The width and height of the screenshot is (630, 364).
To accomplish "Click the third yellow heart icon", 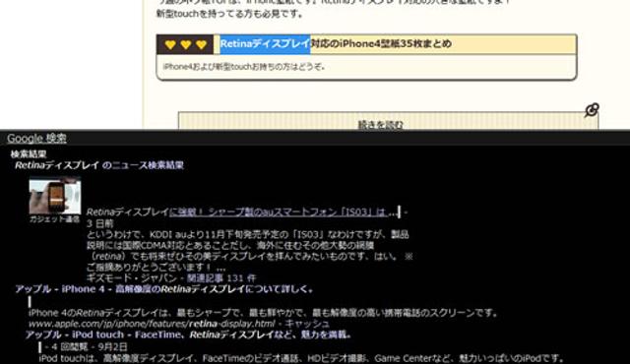I will (201, 44).
